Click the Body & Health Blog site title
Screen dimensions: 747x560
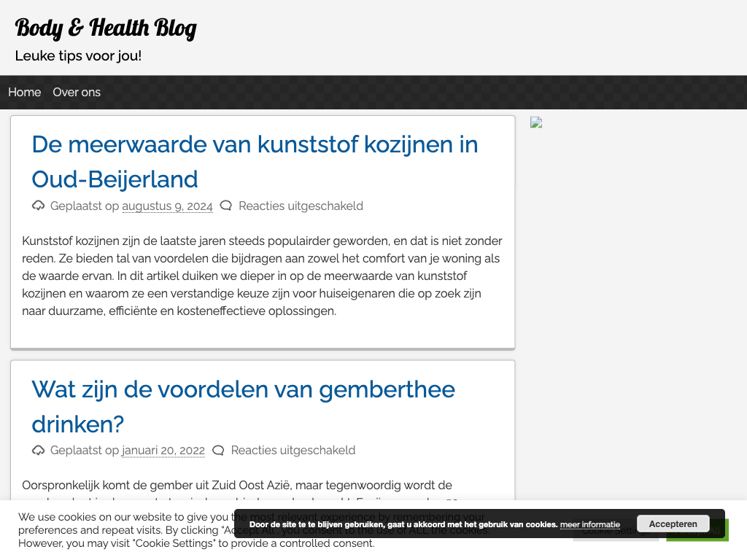click(106, 28)
